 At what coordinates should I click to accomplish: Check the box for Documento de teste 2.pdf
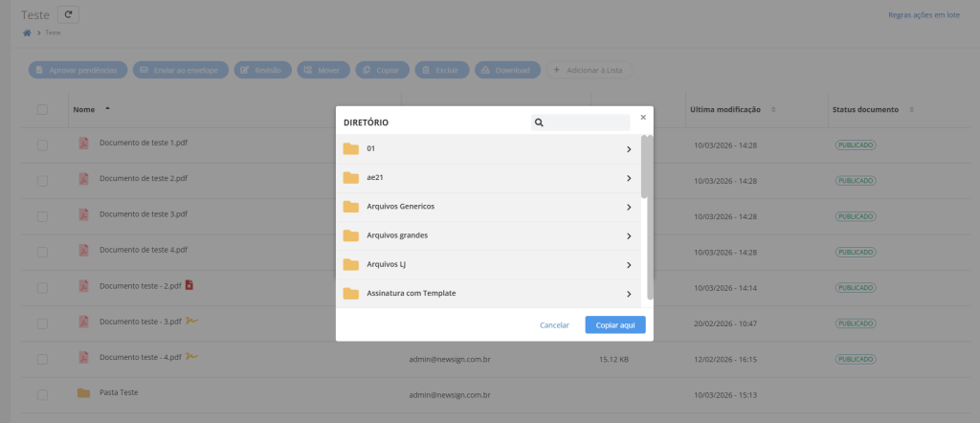(x=42, y=180)
